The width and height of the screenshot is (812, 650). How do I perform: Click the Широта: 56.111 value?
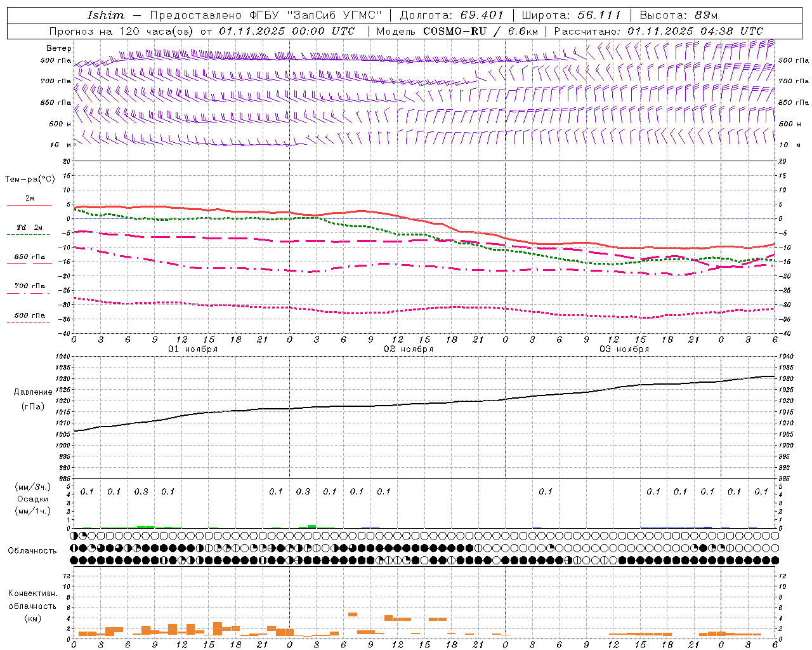tap(571, 15)
